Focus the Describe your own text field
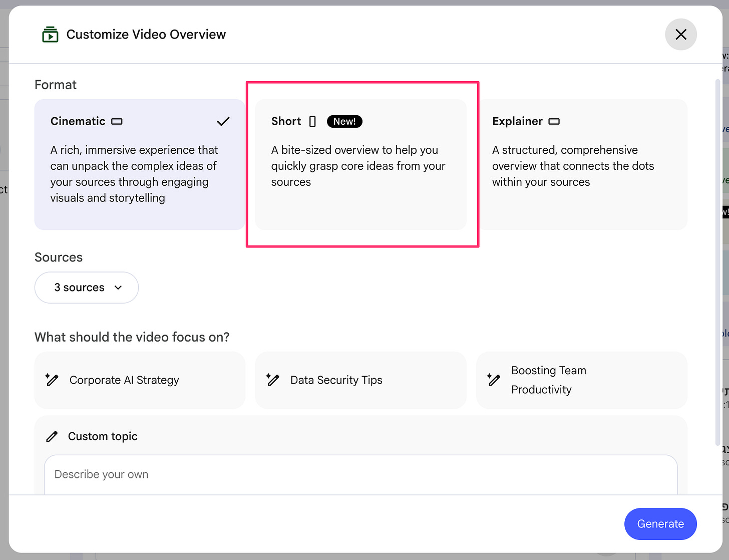The height and width of the screenshot is (560, 729). click(x=360, y=474)
